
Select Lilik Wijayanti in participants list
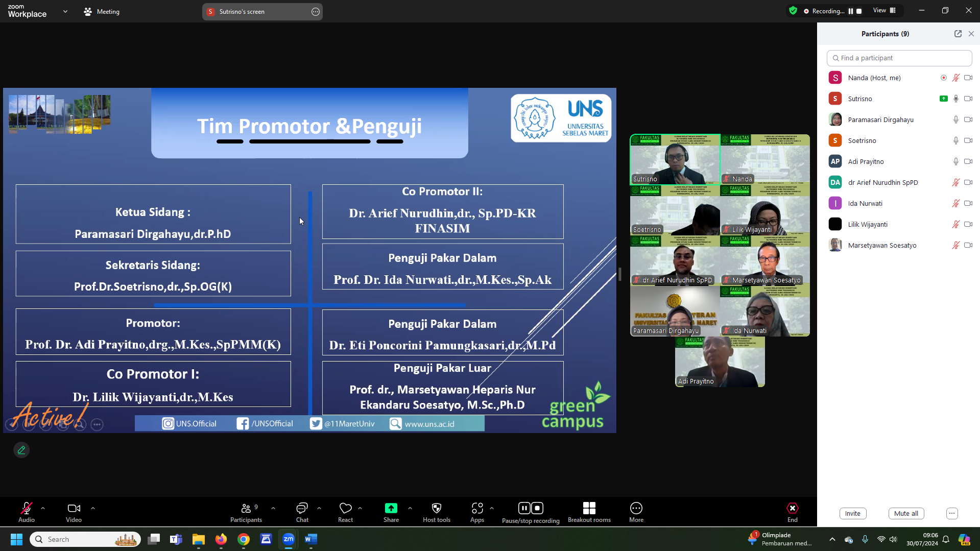click(899, 224)
